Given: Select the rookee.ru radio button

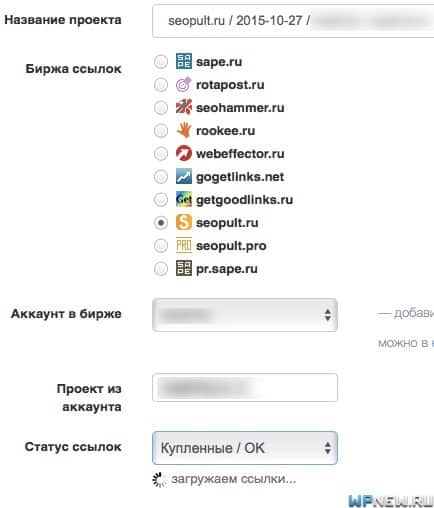Looking at the screenshot, I should [161, 131].
